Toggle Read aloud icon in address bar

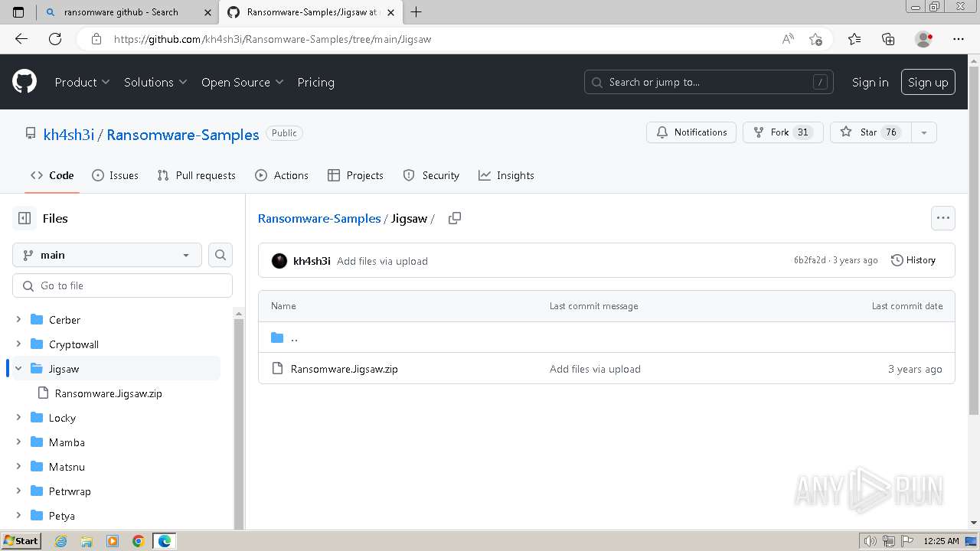click(x=788, y=39)
